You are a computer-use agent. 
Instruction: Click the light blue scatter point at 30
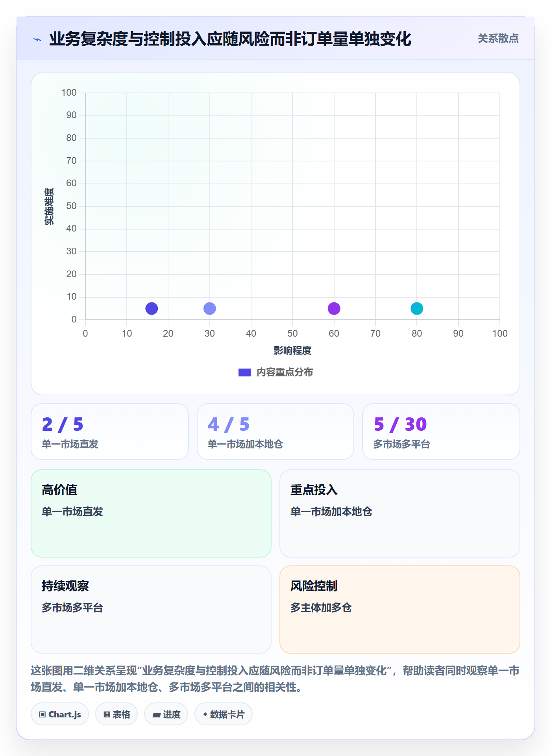click(x=210, y=308)
